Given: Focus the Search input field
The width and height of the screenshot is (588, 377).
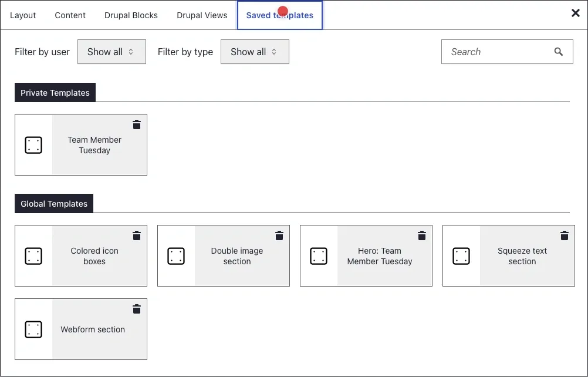Looking at the screenshot, I should click(507, 52).
